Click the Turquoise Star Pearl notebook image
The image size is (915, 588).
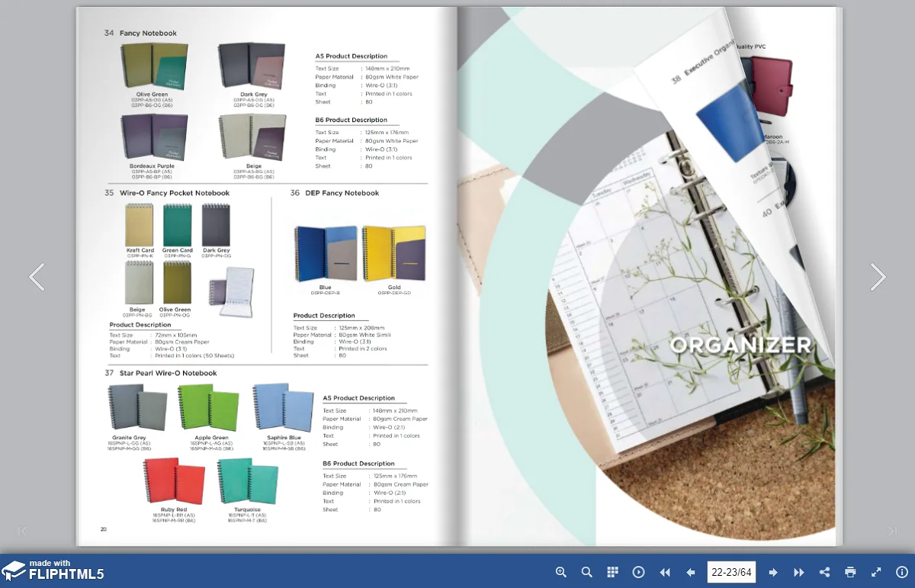247,480
